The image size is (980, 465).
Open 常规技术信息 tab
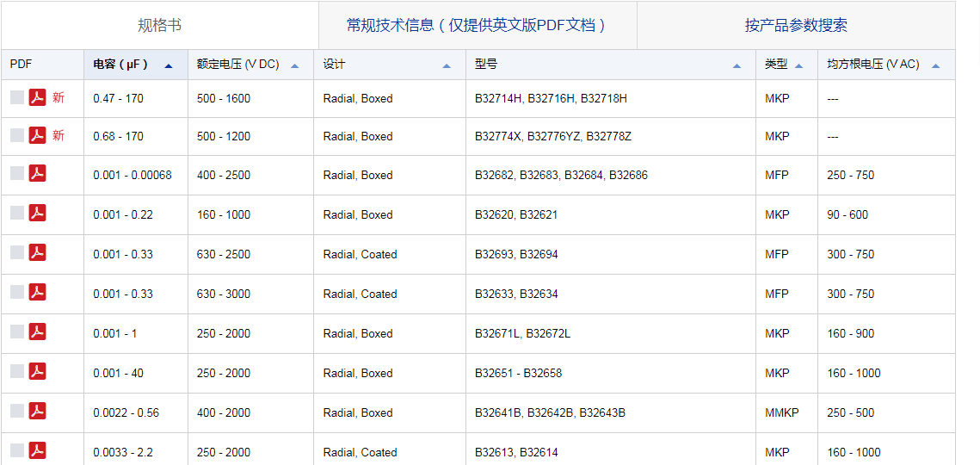pyautogui.click(x=478, y=26)
